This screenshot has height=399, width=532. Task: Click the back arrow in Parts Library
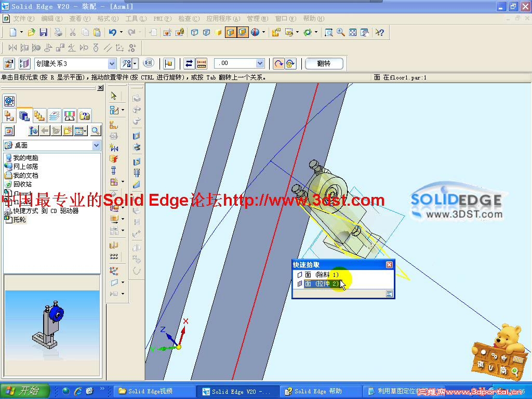tap(45, 130)
